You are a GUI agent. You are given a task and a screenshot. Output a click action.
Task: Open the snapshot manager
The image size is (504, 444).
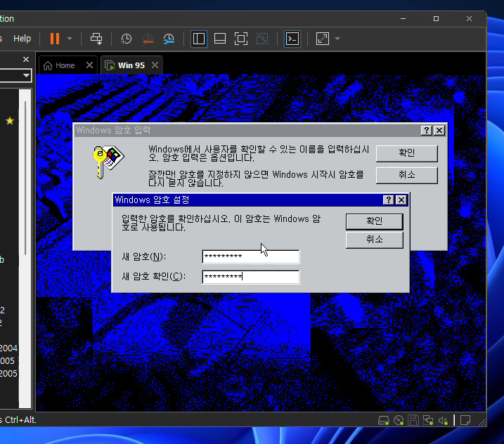[x=169, y=39]
